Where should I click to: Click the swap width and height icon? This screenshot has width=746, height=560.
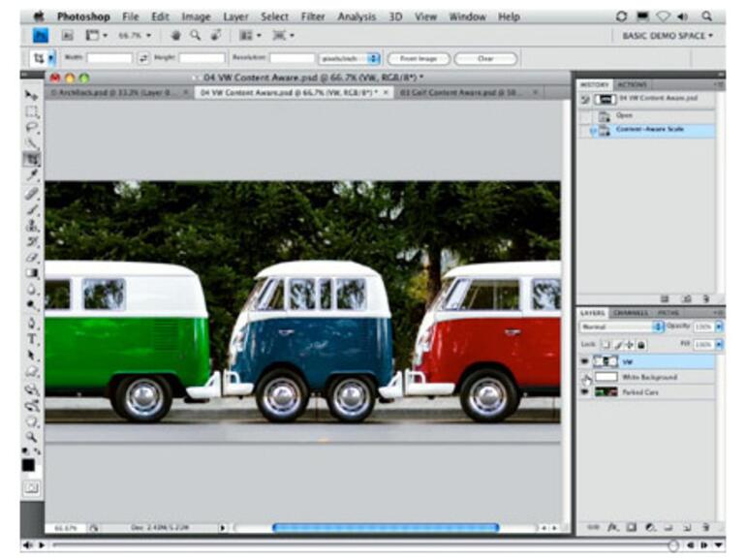point(143,58)
